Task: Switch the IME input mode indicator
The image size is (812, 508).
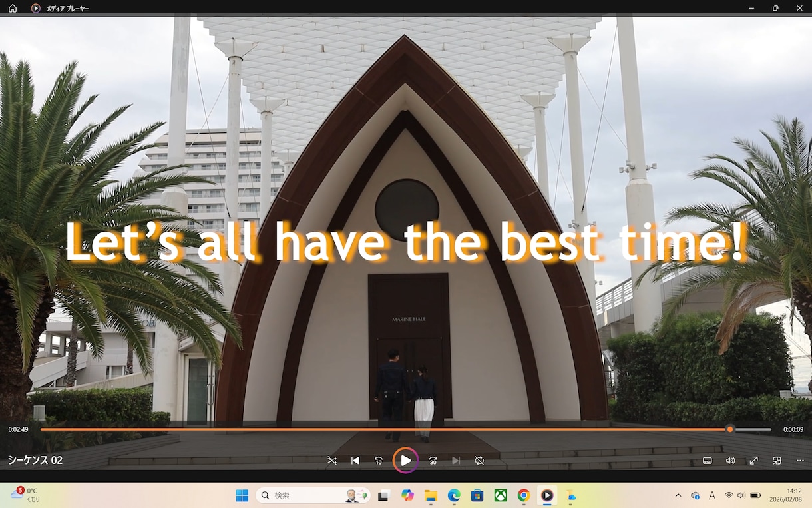Action: [712, 495]
